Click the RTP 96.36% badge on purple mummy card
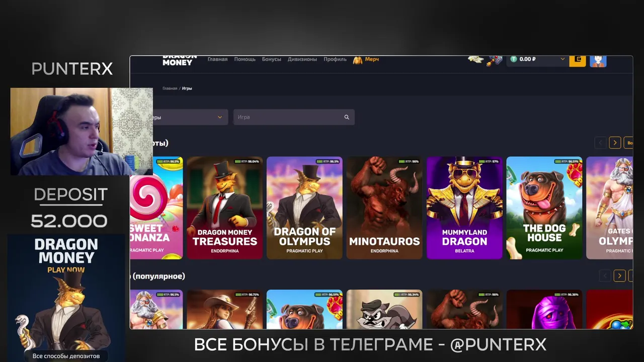 point(567,295)
